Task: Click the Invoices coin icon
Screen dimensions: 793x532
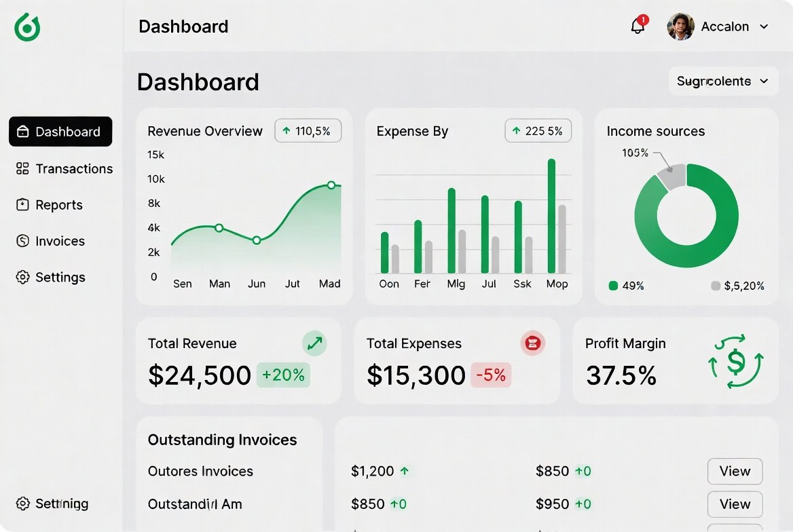Action: 22,241
